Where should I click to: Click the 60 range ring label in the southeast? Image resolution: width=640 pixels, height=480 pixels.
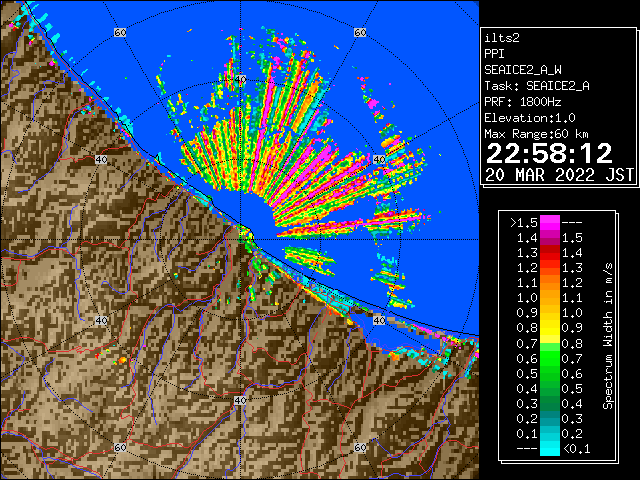(x=360, y=447)
